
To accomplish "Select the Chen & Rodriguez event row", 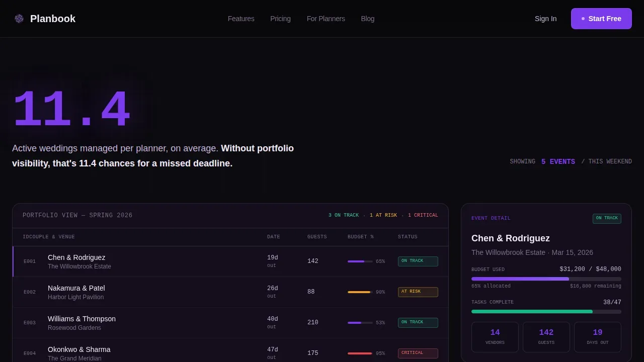I will click(x=230, y=261).
